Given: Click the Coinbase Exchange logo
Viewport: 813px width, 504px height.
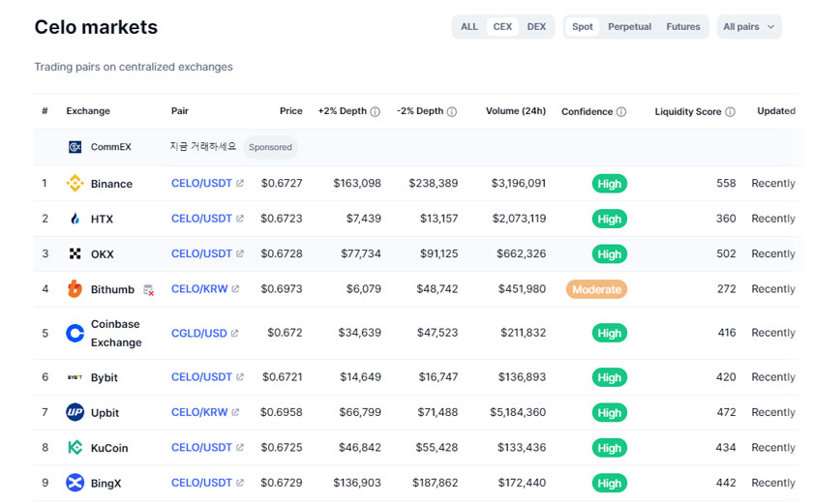Looking at the screenshot, I should [x=75, y=333].
